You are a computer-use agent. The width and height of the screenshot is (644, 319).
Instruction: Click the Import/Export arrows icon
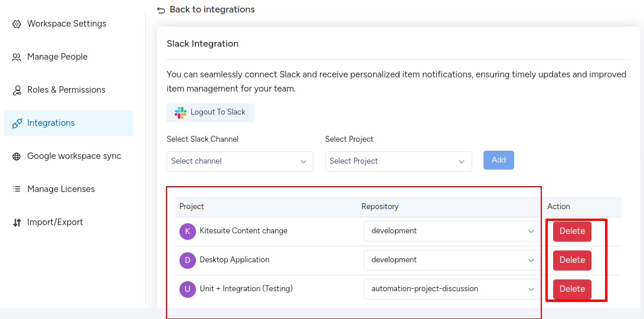coord(17,223)
